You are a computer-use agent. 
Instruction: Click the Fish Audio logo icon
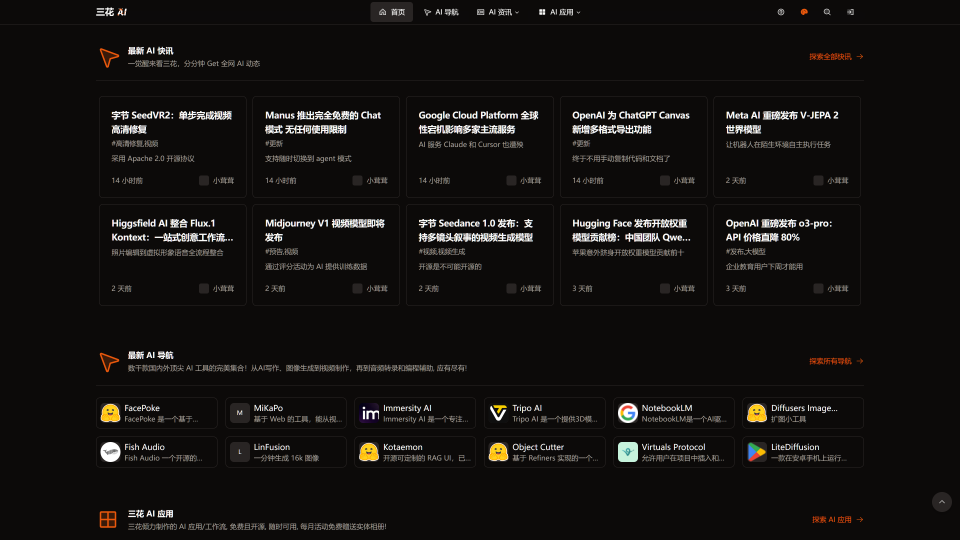(111, 452)
